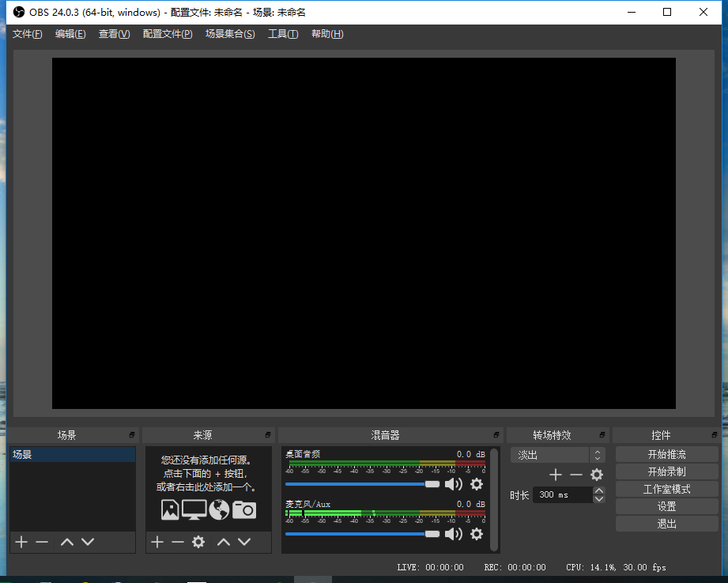Click the 时长 duration label
This screenshot has height=583, width=728.
(519, 495)
